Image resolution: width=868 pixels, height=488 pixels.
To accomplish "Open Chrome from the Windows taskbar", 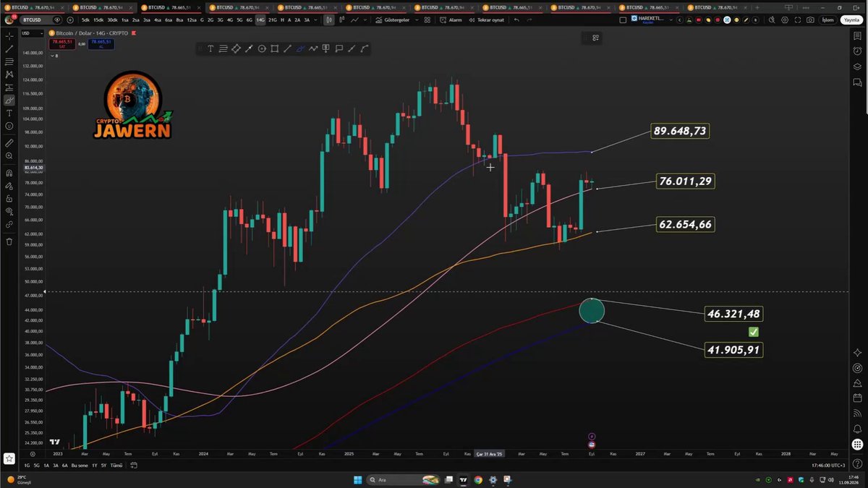I will click(478, 479).
